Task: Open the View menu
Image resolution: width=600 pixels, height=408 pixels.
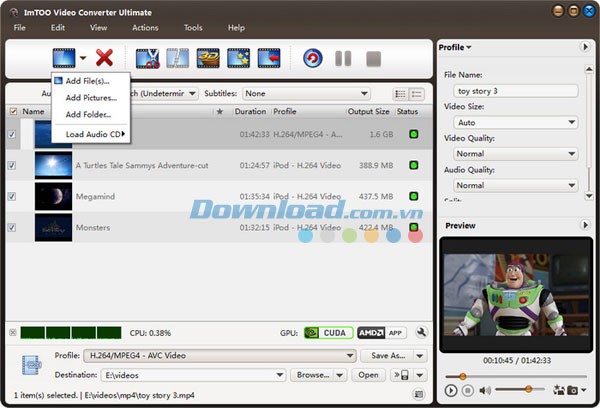Action: tap(98, 28)
